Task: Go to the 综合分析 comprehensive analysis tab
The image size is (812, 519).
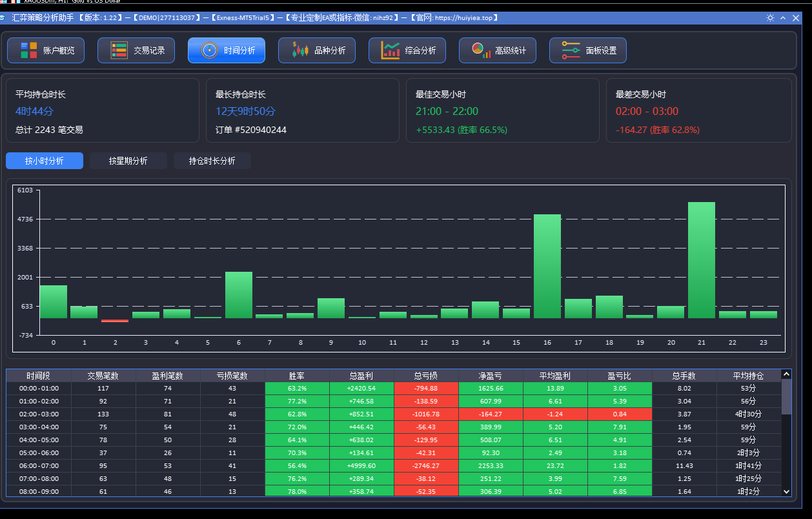Action: (x=407, y=50)
